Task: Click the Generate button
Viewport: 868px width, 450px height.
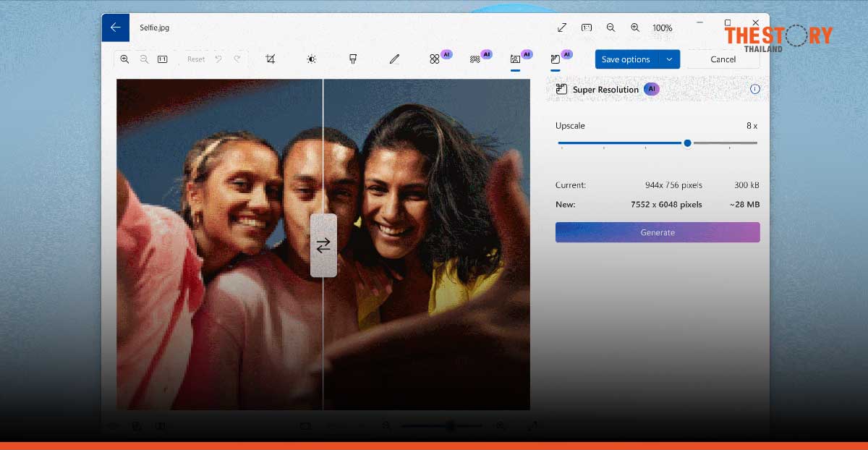Action: tap(657, 232)
